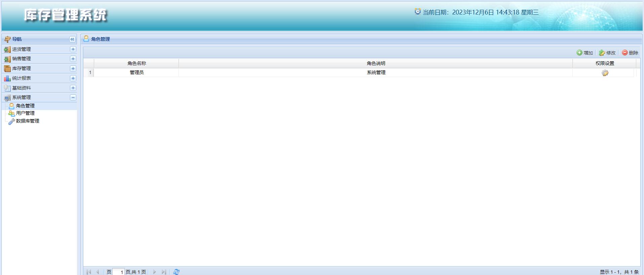Click the 用户管理 group icon
Screen dimensions: 644x275
point(12,113)
